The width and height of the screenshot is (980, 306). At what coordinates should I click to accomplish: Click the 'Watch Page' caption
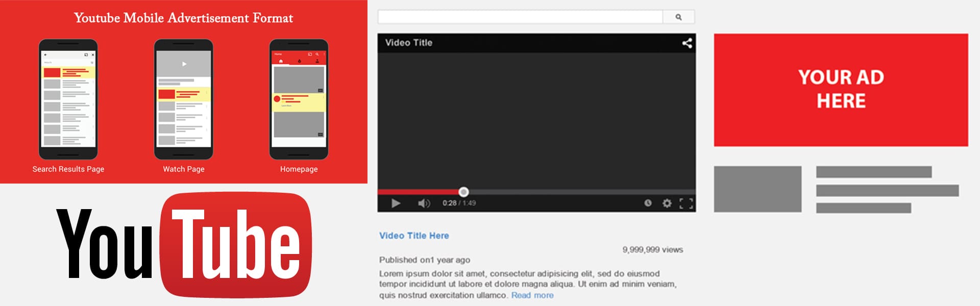184,169
